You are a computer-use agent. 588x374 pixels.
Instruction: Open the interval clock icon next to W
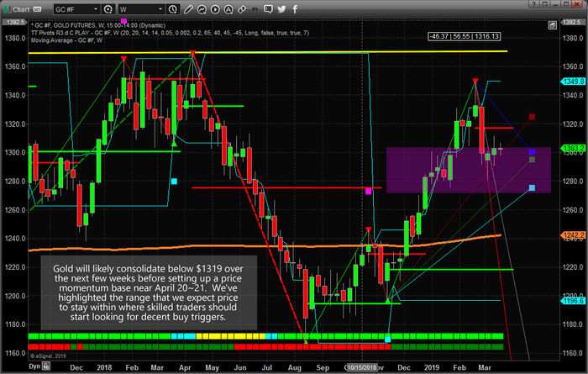coord(172,9)
